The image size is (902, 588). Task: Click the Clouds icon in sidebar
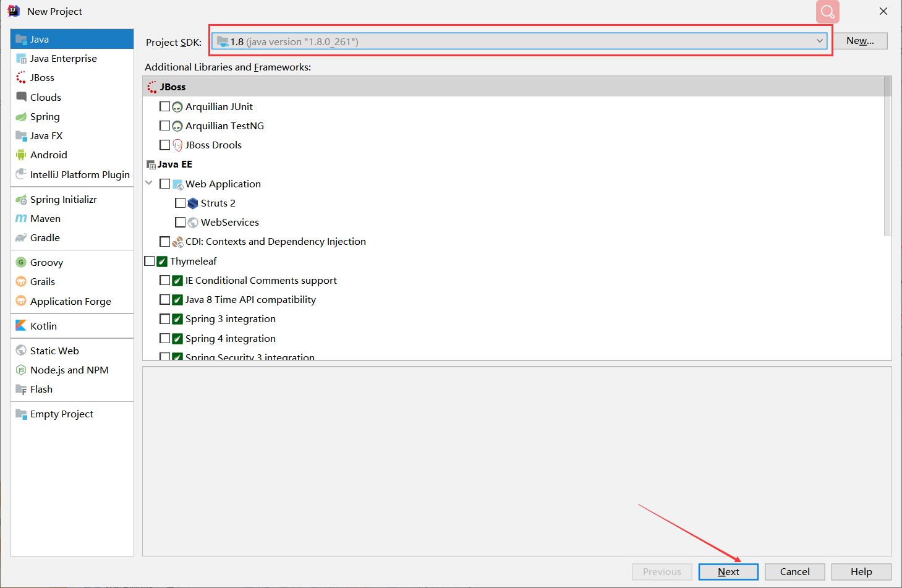[x=21, y=97]
